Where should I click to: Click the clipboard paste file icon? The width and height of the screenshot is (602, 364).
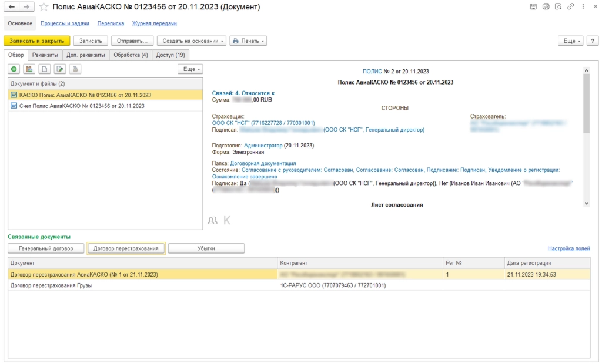pos(29,69)
